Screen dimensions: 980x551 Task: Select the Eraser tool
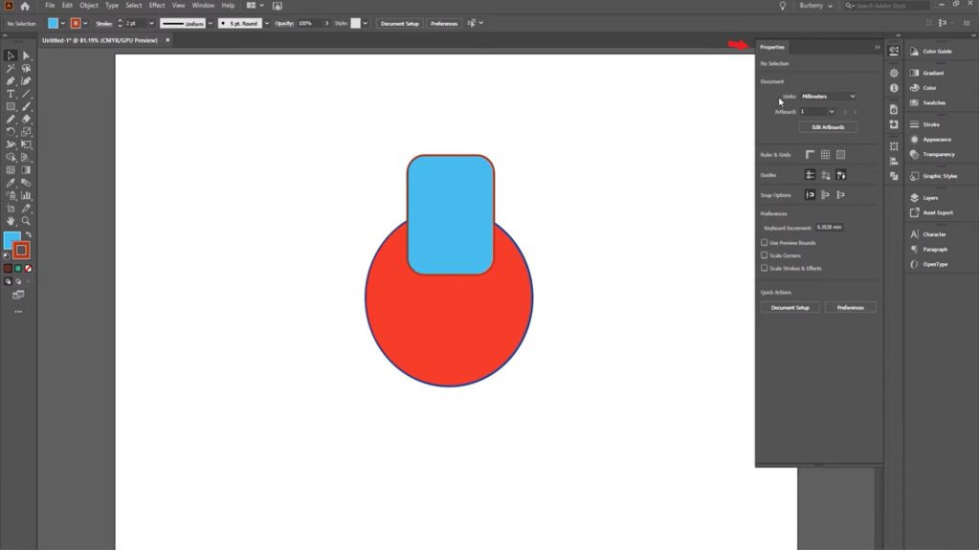click(x=26, y=119)
